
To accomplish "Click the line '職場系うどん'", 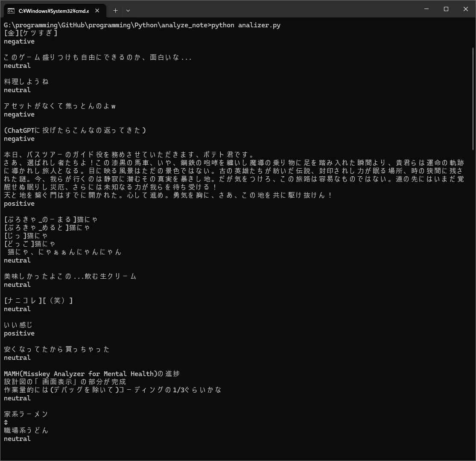I will 26,430.
